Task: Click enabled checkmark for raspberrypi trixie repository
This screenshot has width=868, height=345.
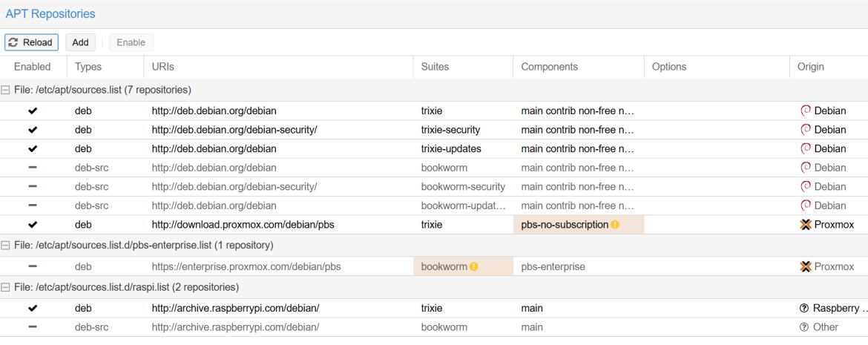Action: coord(33,308)
